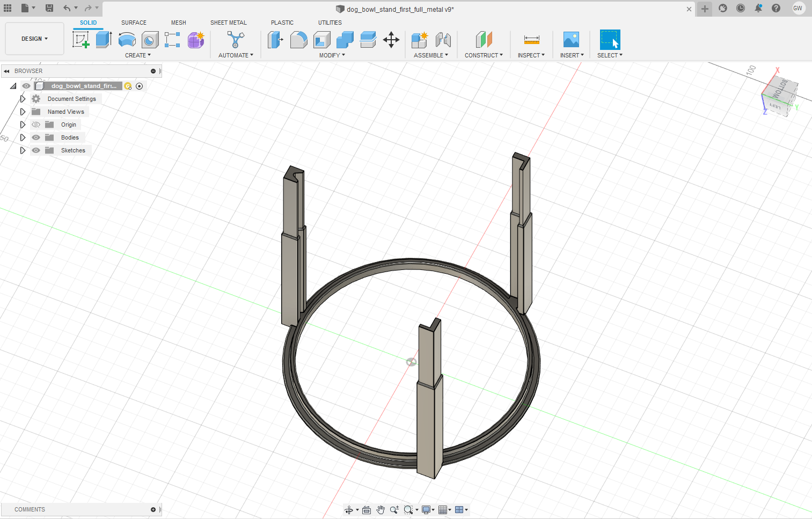Select the Extrude tool
The width and height of the screenshot is (812, 519).
click(x=104, y=40)
